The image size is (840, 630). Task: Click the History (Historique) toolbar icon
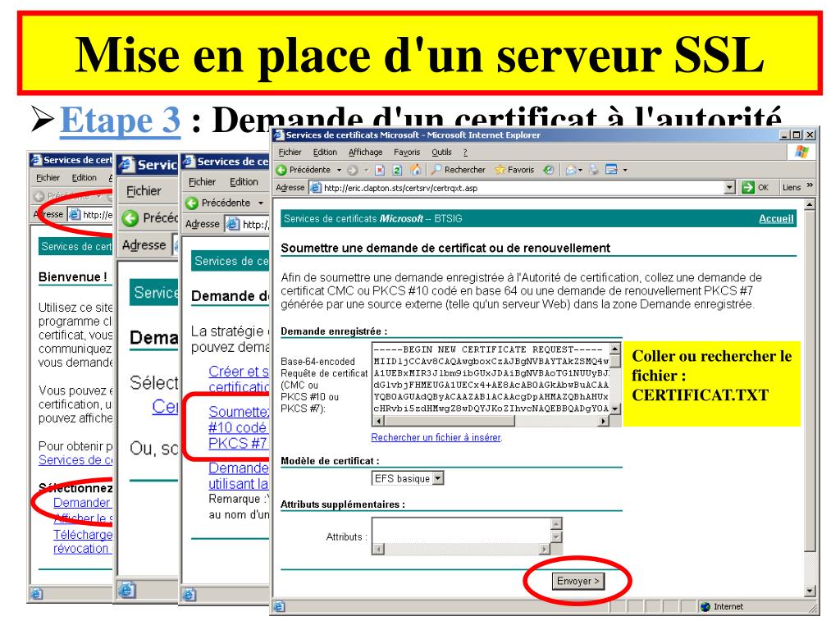(549, 170)
